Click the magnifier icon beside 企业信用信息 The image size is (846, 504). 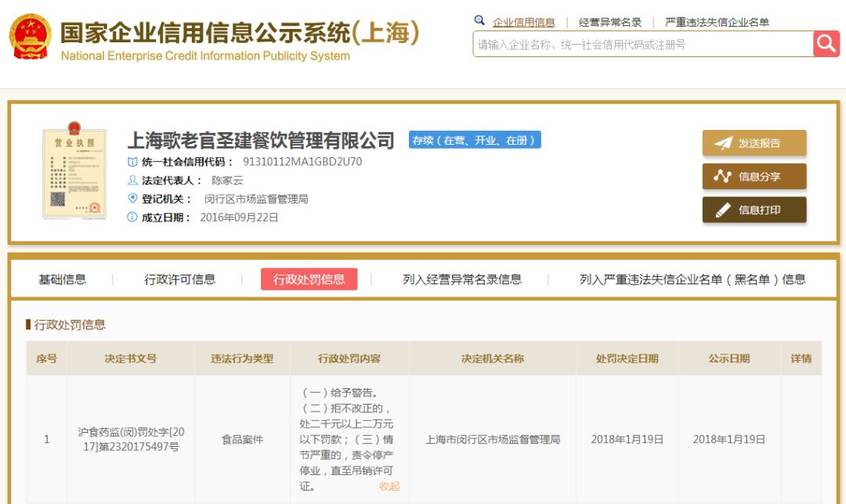(x=479, y=20)
